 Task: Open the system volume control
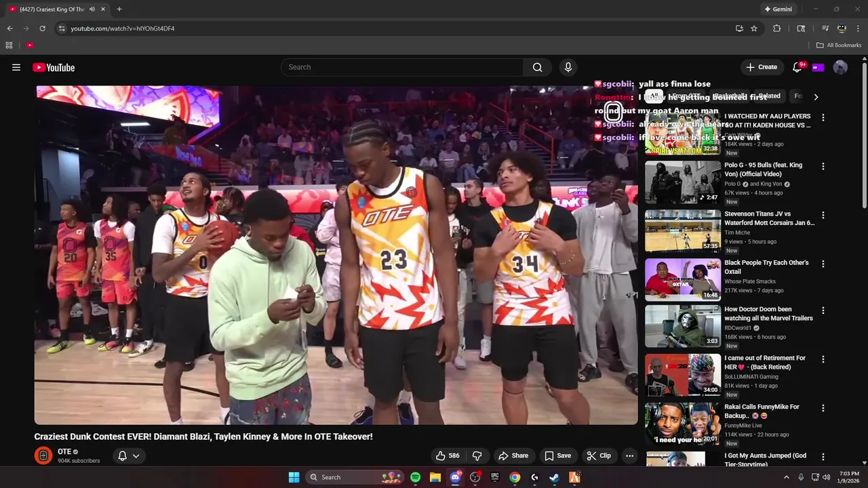coord(826,477)
